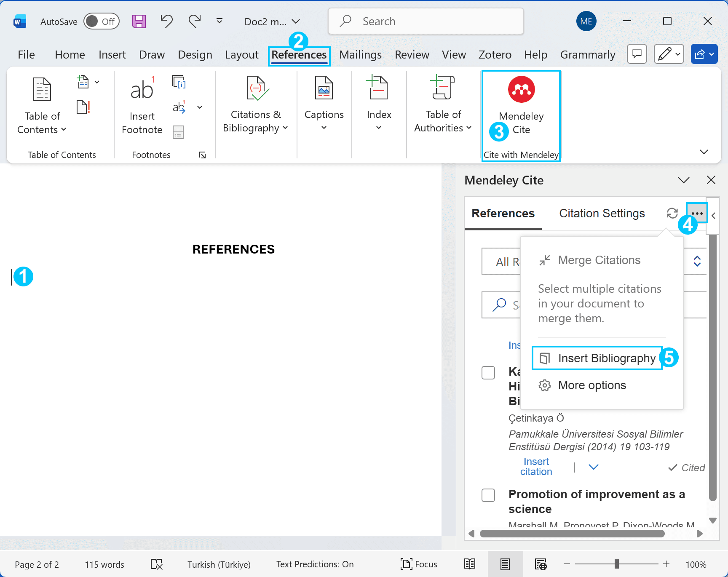Toggle the AutoSave switch
The height and width of the screenshot is (577, 728).
tap(102, 21)
